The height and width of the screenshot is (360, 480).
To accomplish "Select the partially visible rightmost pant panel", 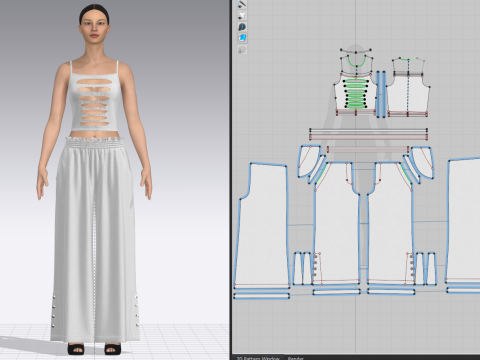I will pyautogui.click(x=464, y=220).
